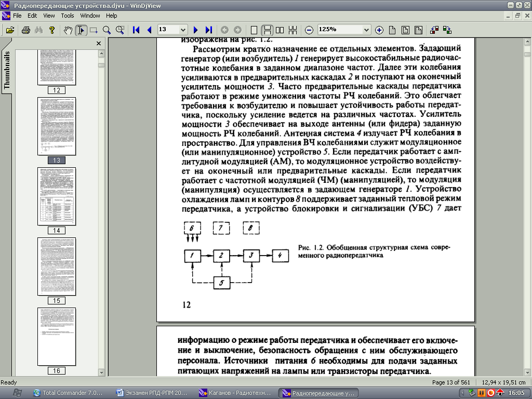This screenshot has height=399, width=532.
Task: Click the thumbnails scrollbar up arrow
Action: (101, 54)
